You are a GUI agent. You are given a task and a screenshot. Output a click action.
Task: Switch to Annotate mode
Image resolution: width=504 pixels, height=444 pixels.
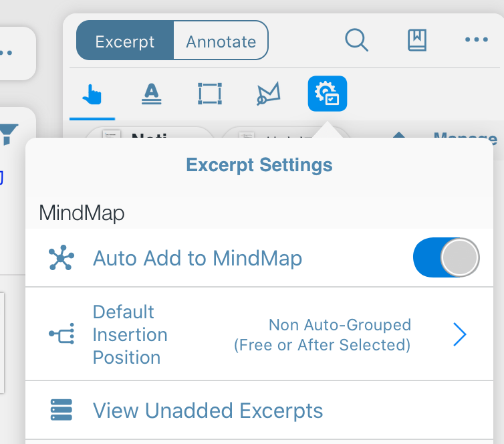pos(221,40)
